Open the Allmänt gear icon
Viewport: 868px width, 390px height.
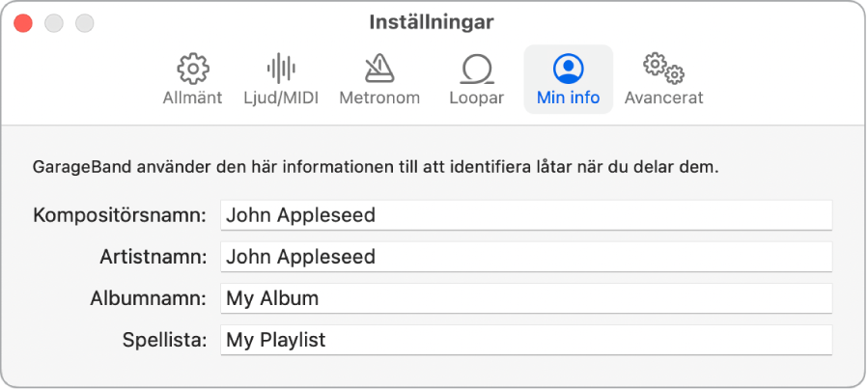click(193, 69)
